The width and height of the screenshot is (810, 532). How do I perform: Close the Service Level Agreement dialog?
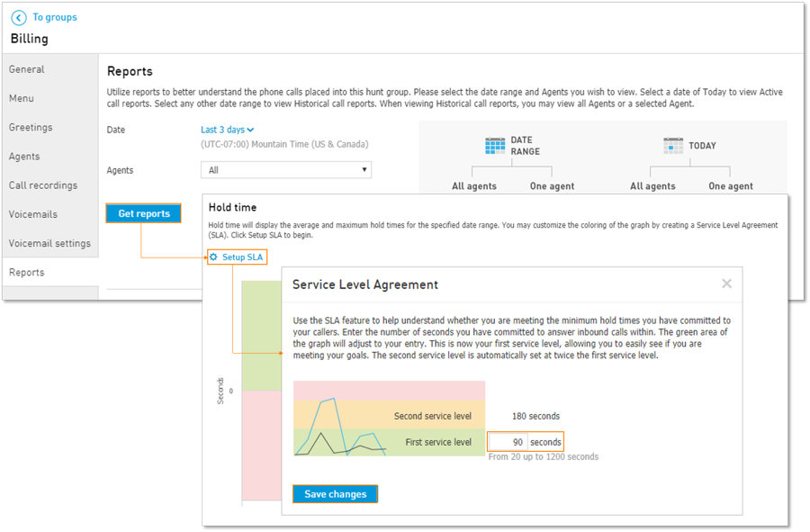(726, 284)
